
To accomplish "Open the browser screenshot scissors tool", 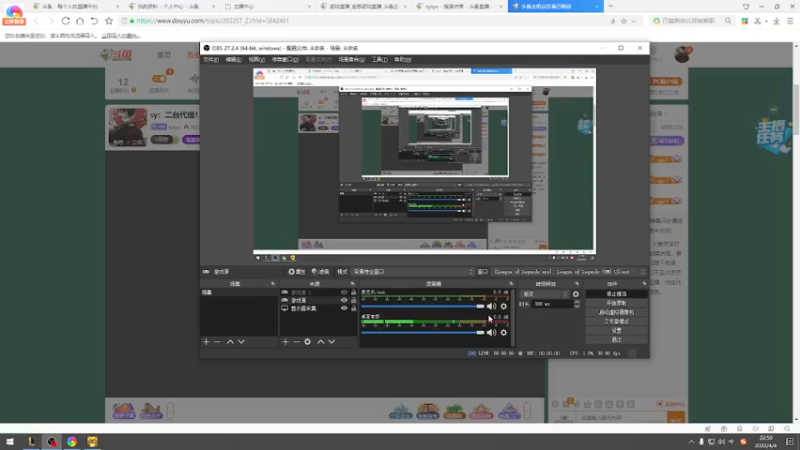I will [x=758, y=21].
